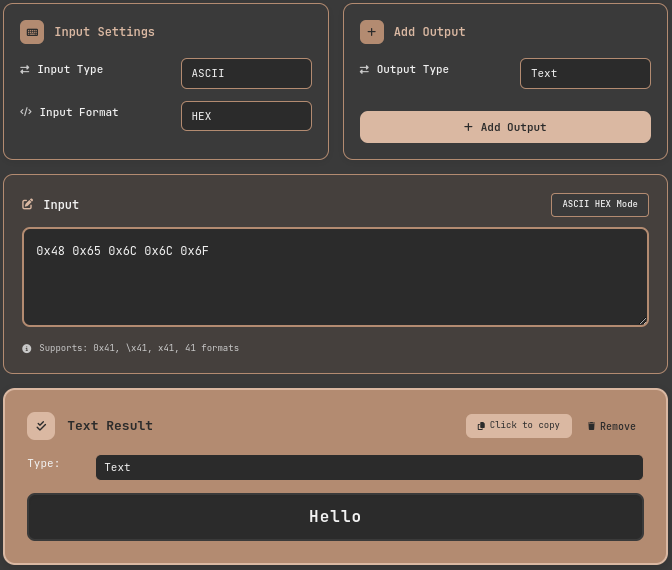Click the trash icon in the Remove button
The height and width of the screenshot is (570, 672).
click(591, 426)
